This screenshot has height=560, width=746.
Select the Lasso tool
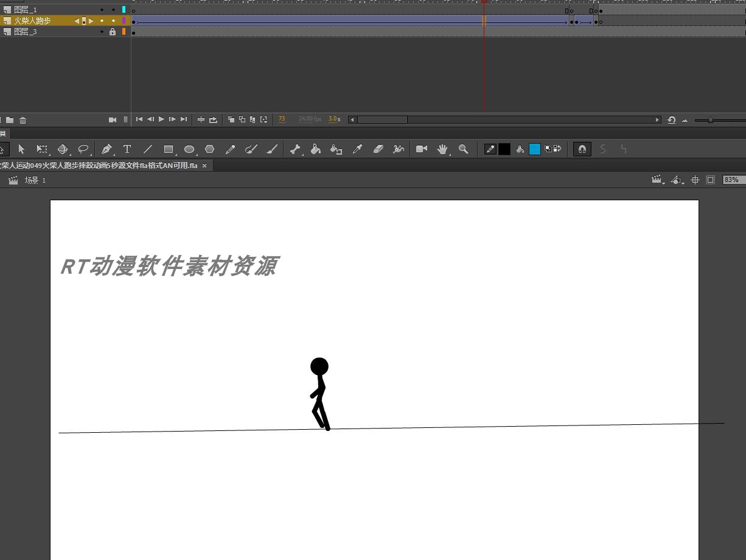point(84,149)
